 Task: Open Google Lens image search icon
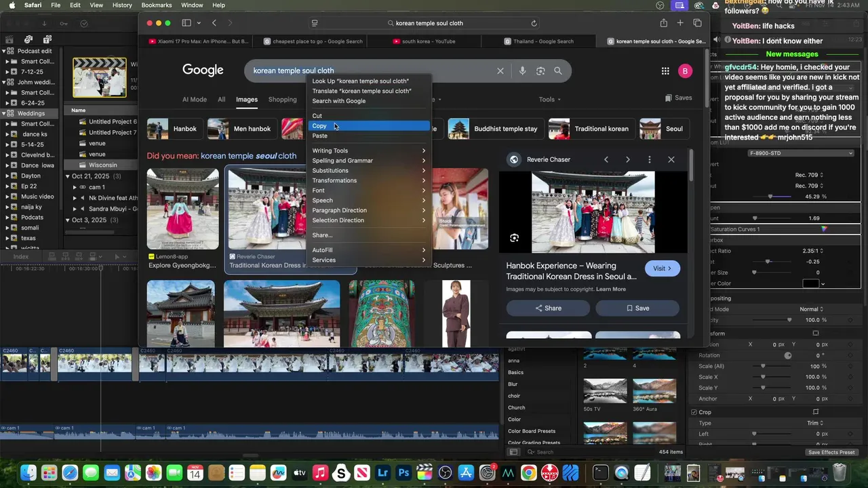(540, 70)
